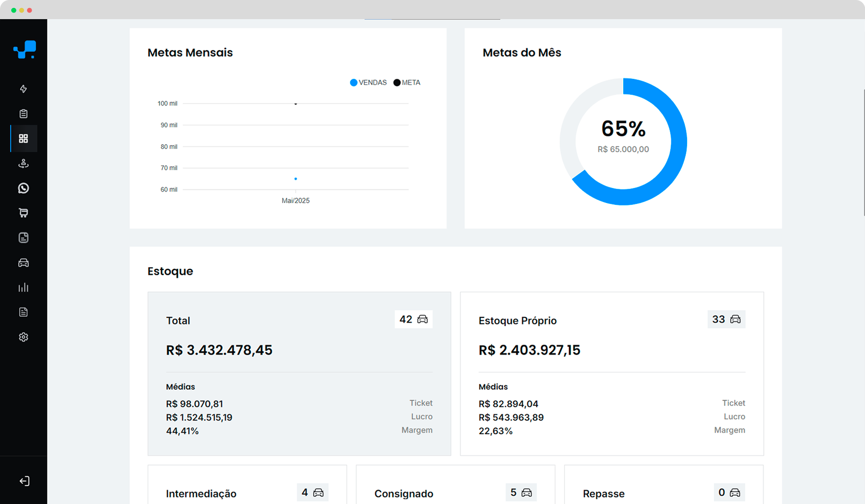Screen dimensions: 865x504
Task: Click the R$ 98.070,81 ticket average
Action: point(194,404)
